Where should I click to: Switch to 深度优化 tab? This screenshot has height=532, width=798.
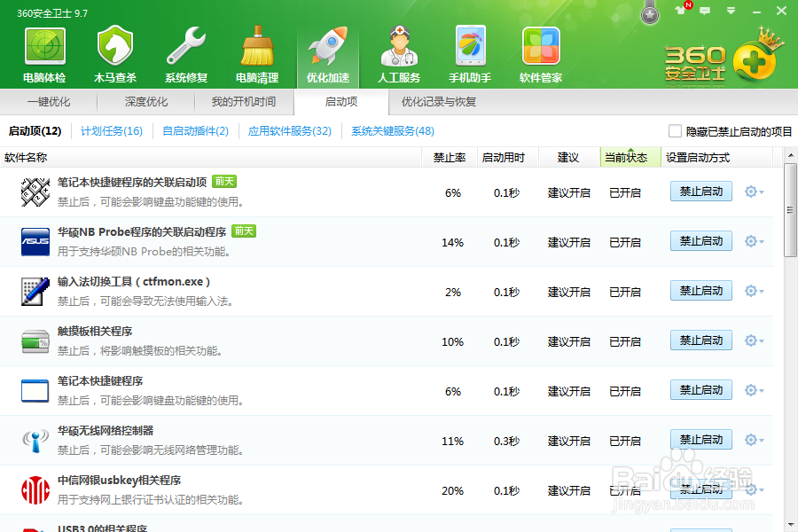(x=146, y=102)
